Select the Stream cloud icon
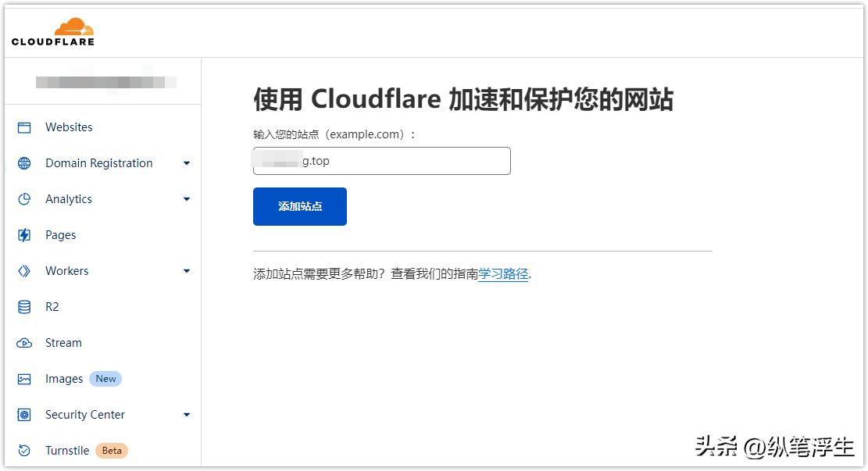The width and height of the screenshot is (868, 471). (24, 342)
